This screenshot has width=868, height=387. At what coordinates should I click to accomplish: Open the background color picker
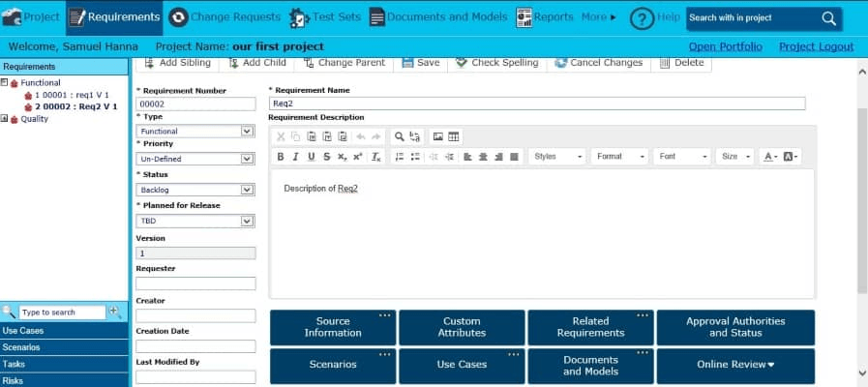pyautogui.click(x=791, y=157)
